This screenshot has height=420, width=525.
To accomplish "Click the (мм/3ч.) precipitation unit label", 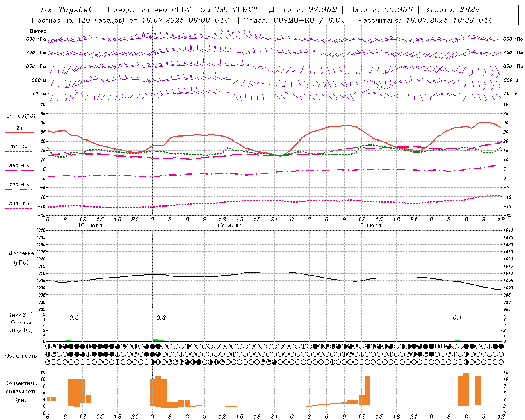I will pyautogui.click(x=21, y=315).
